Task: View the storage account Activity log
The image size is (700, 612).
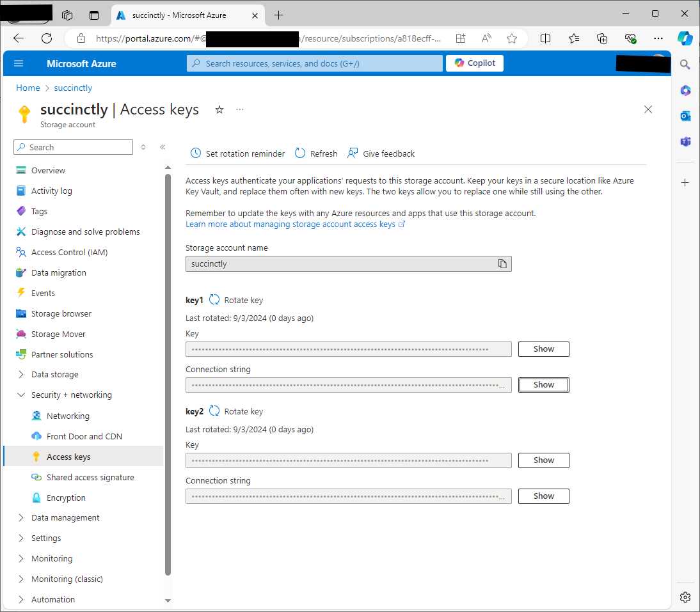Action: [51, 191]
